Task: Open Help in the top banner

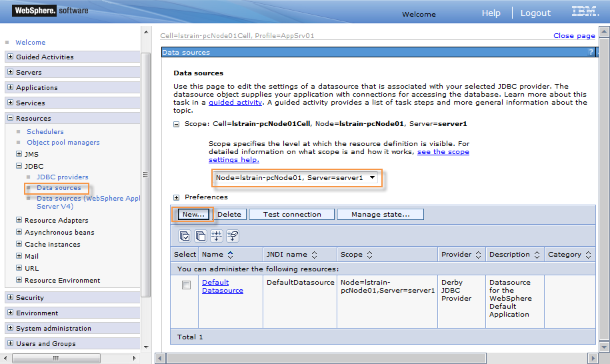Action: click(x=491, y=13)
